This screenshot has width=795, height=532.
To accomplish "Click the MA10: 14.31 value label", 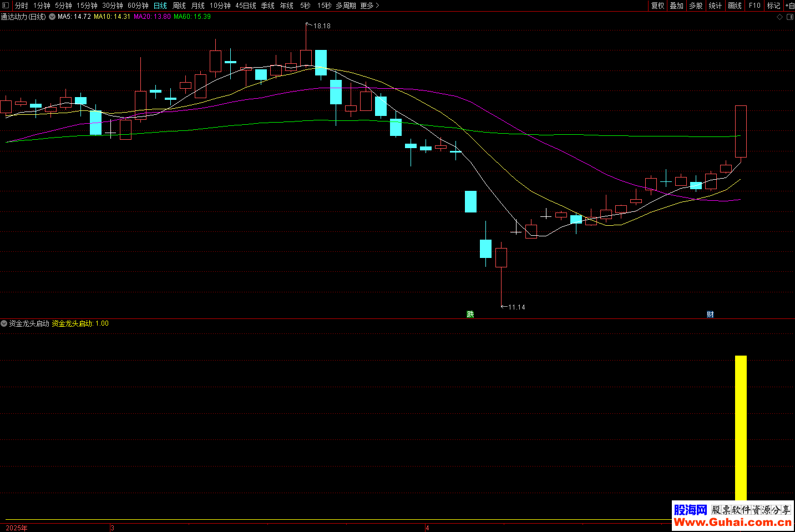I will 112,17.
